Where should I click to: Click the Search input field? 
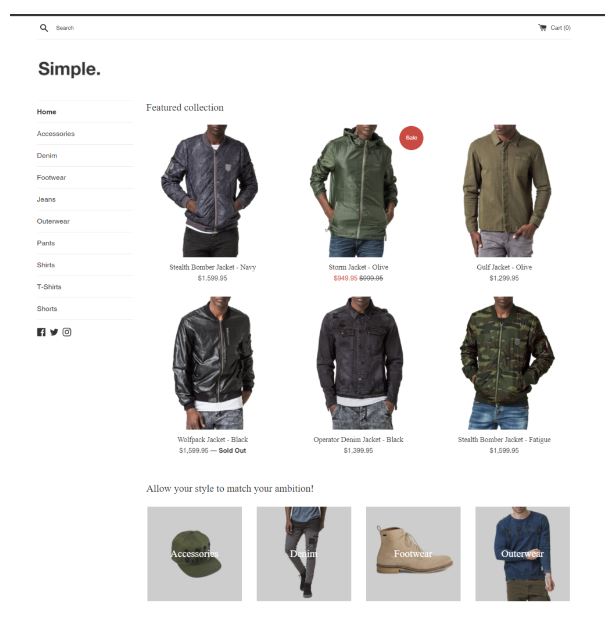pos(93,28)
